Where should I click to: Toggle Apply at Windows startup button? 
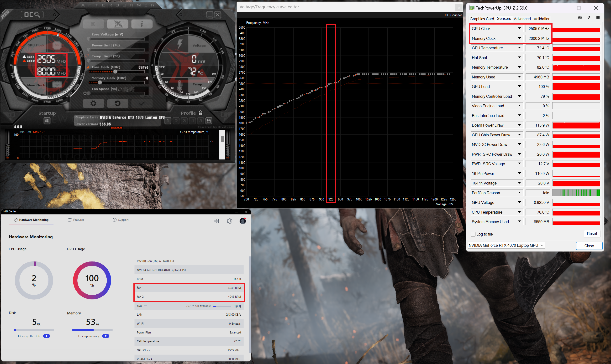click(x=47, y=120)
